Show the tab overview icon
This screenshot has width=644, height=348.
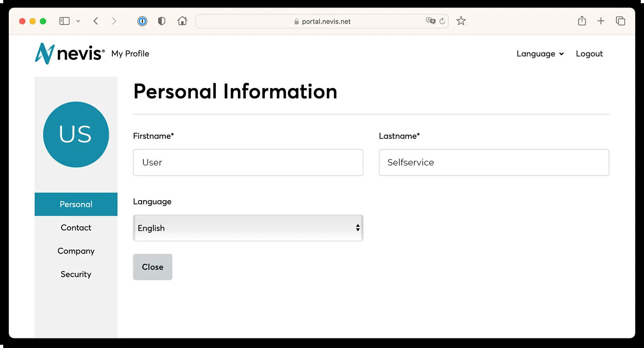point(621,21)
